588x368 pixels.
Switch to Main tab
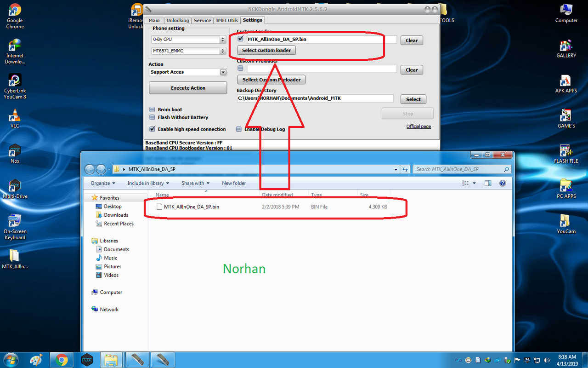coord(154,21)
